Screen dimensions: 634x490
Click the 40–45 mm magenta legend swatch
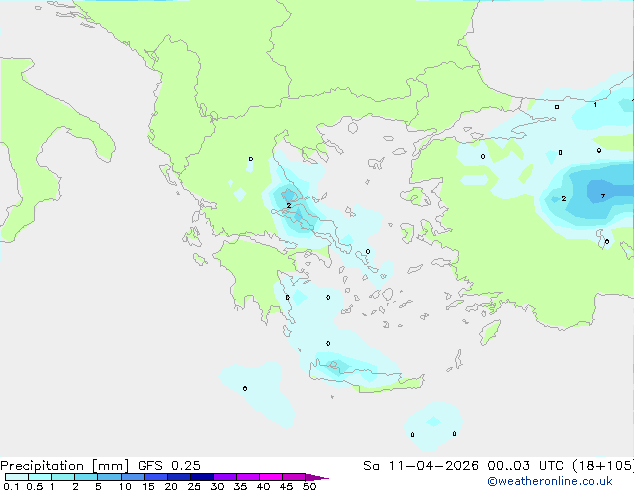pyautogui.click(x=271, y=477)
